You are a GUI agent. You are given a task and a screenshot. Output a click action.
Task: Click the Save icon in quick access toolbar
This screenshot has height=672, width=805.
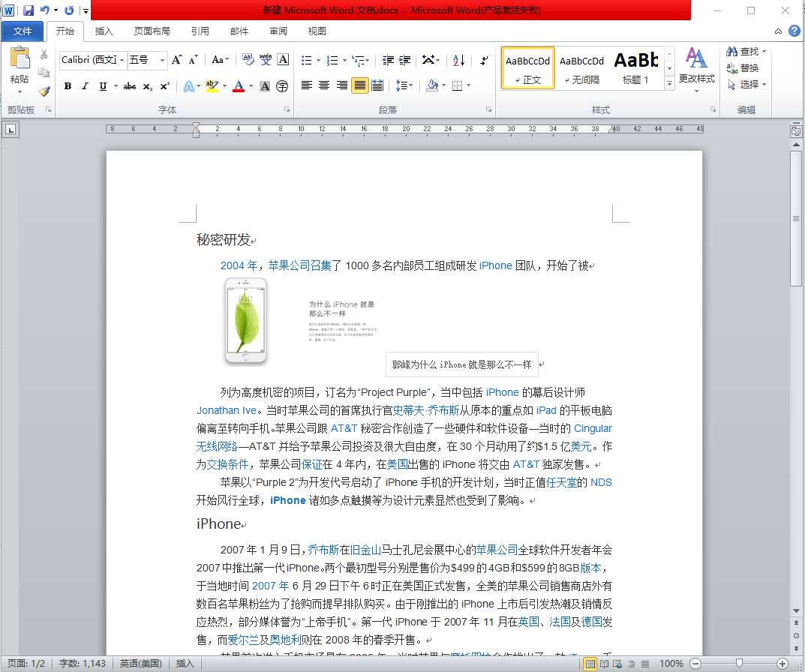tap(29, 10)
